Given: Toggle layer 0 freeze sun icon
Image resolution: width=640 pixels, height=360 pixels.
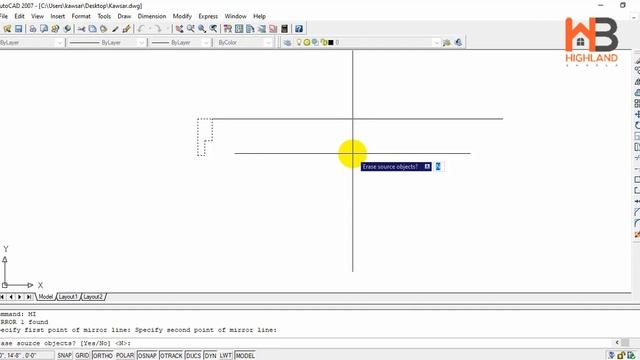Looking at the screenshot, I should click(x=307, y=42).
